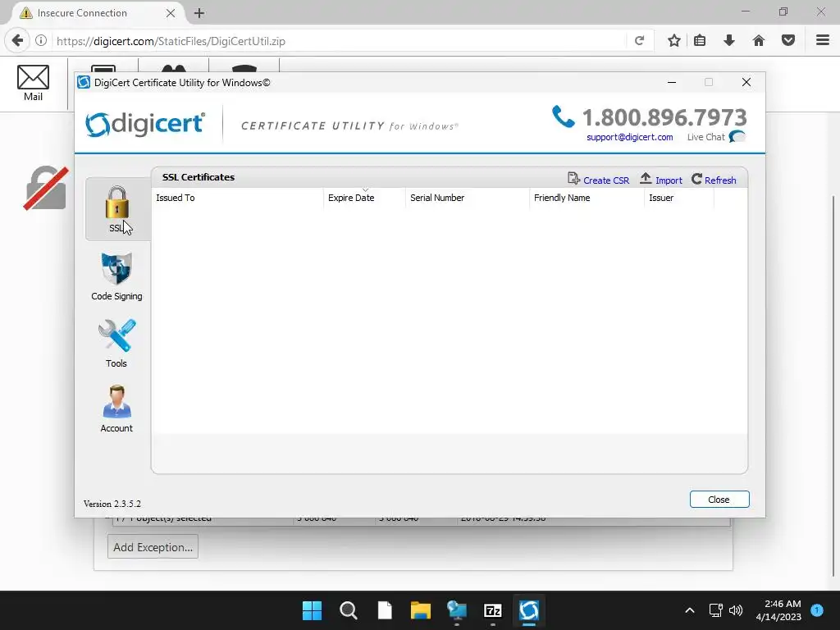Open the Tools section
The image size is (840, 630).
tap(116, 344)
